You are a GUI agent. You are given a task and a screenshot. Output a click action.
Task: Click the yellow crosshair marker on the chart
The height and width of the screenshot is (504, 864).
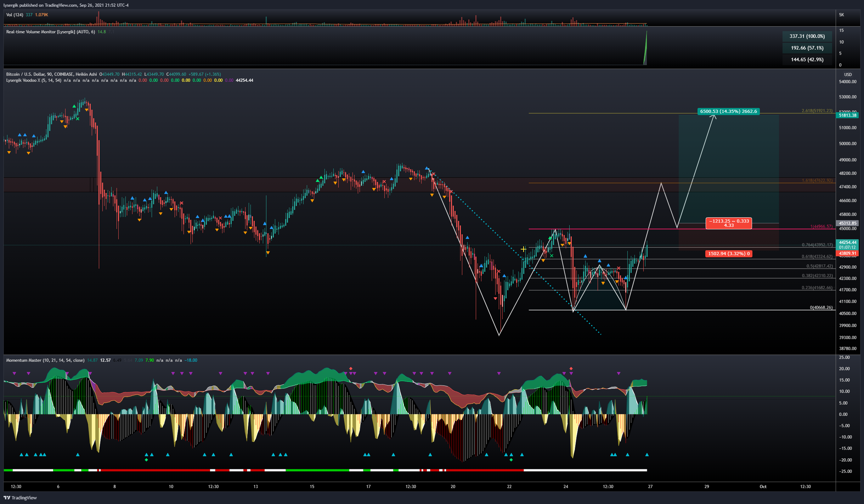tap(523, 249)
